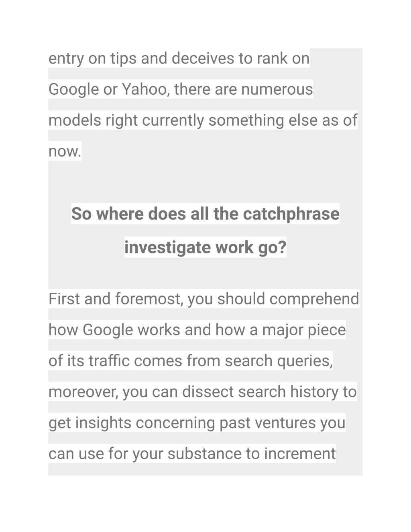Image resolution: width=411 pixels, height=532 pixels.
Task: Click the phrase 'major piece'
Action: 304,330
